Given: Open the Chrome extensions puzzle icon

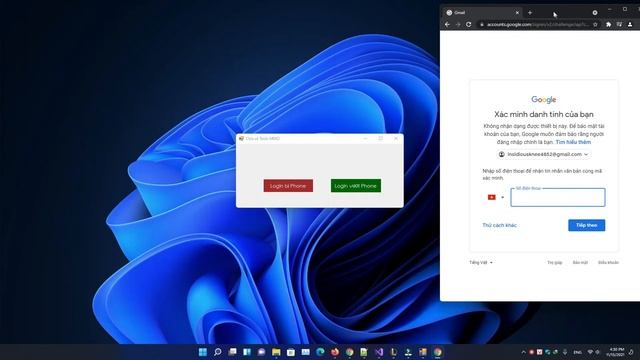Looking at the screenshot, I should 609,24.
